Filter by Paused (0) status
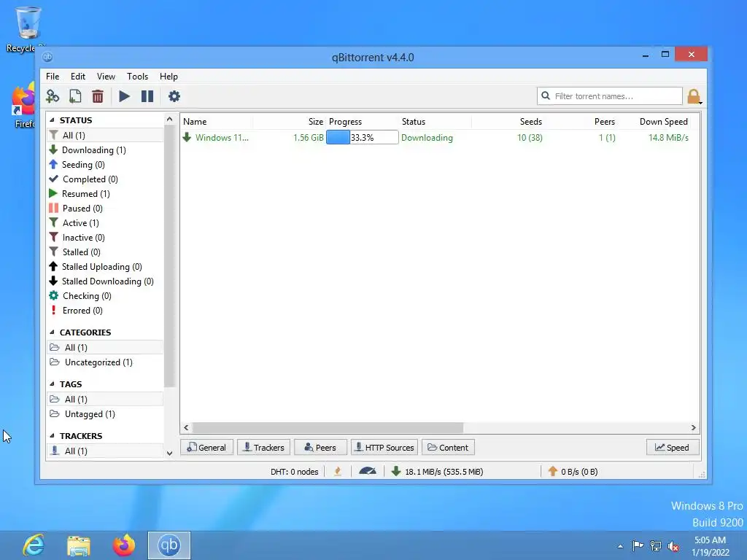Viewport: 747px width, 560px height. click(106, 208)
